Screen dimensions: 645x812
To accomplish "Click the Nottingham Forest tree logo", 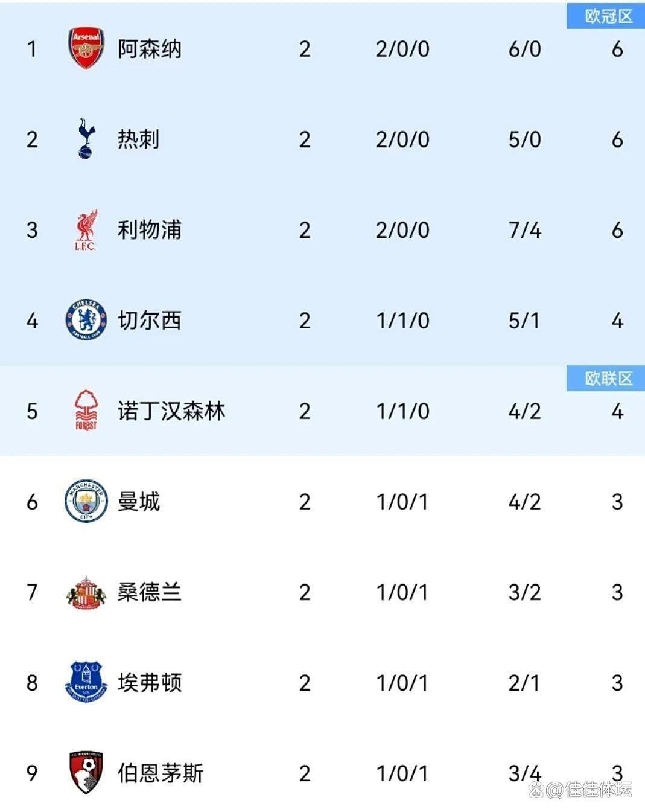I will (x=86, y=411).
